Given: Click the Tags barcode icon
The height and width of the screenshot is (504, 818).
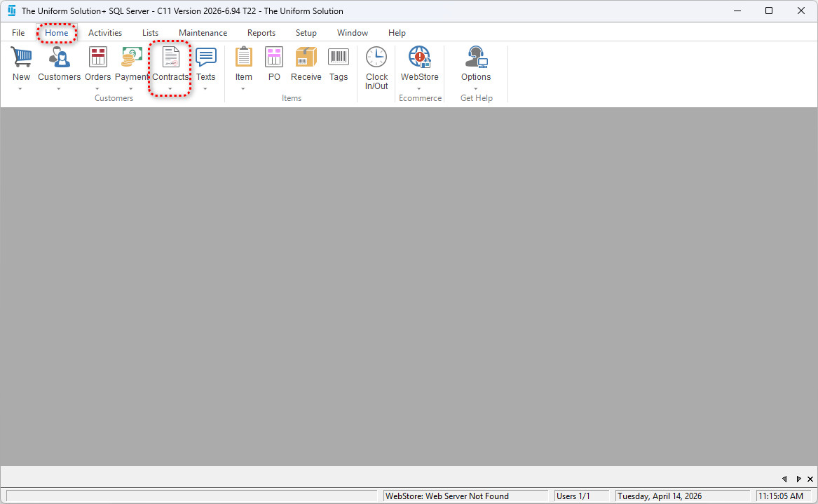Looking at the screenshot, I should point(339,57).
